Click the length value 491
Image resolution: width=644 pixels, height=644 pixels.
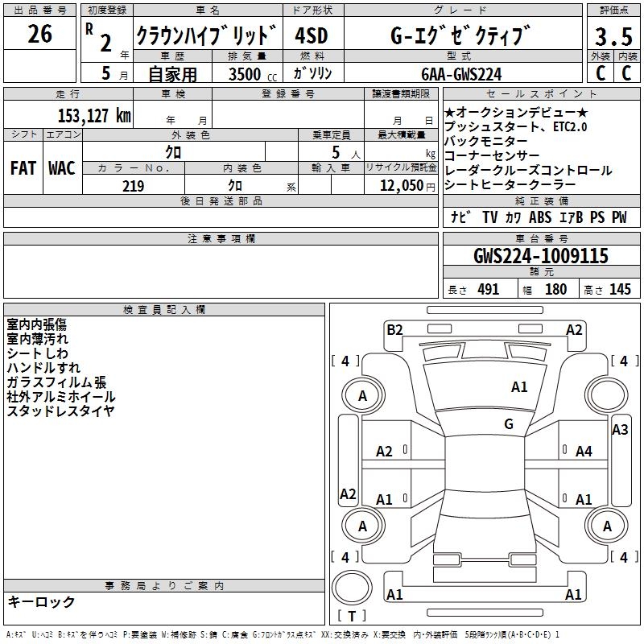[x=489, y=290]
